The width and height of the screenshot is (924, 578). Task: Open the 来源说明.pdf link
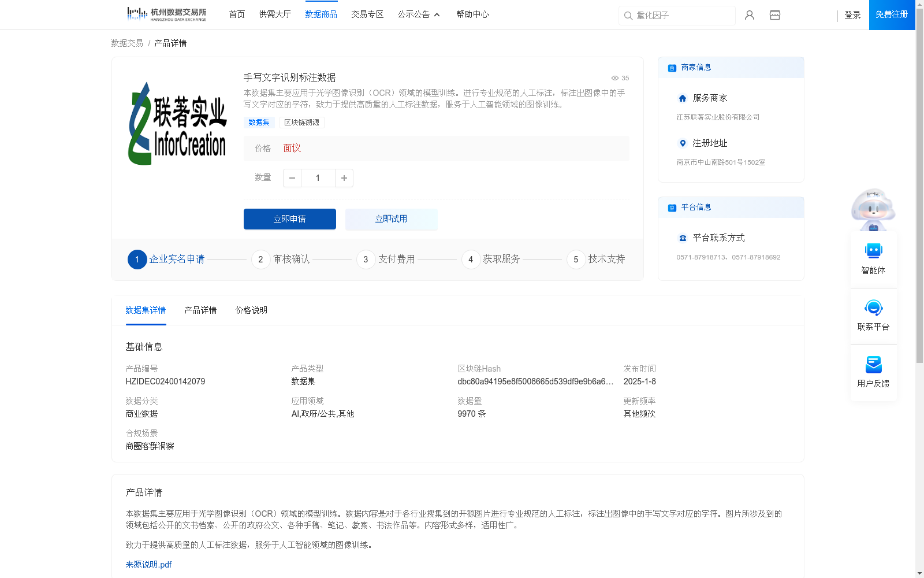coord(148,565)
